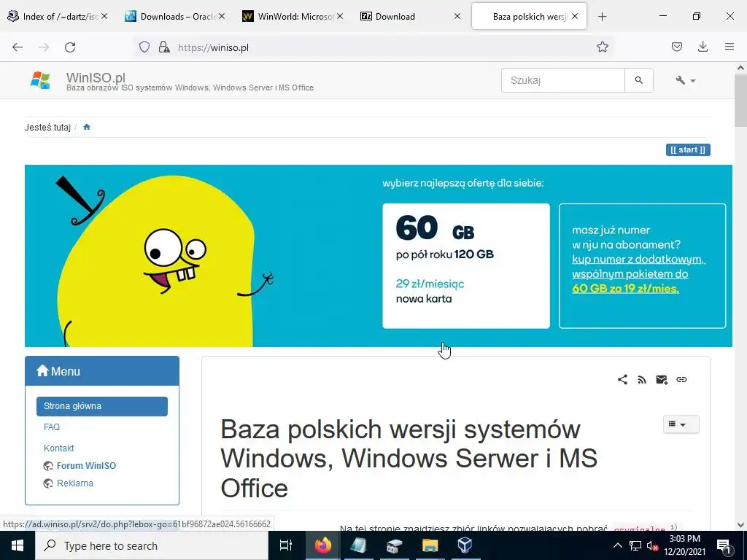Viewport: 747px width, 560px height.
Task: Open the muted volume tray icon
Action: click(652, 545)
